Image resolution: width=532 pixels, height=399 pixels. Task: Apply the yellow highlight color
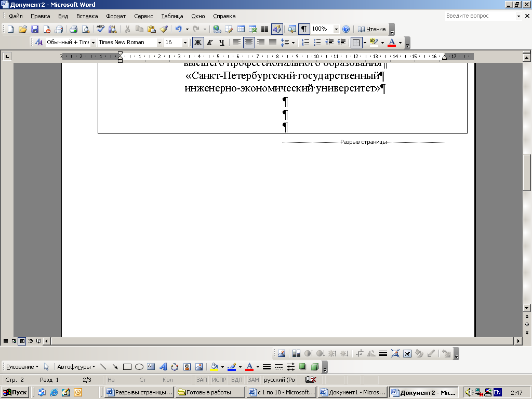point(374,43)
